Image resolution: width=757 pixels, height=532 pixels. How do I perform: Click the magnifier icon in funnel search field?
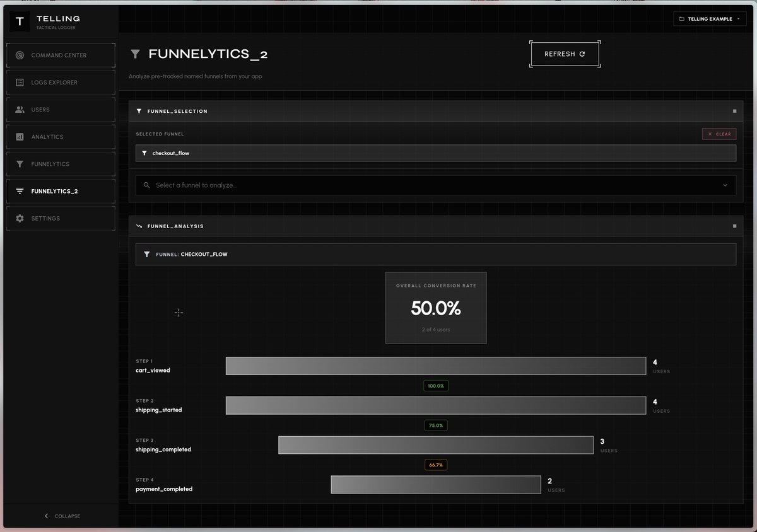point(146,185)
